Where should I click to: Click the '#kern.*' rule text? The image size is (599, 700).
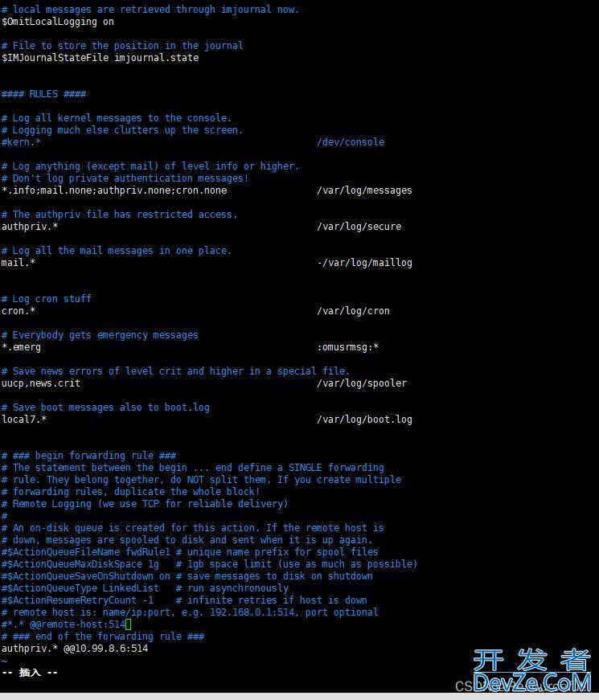(21, 142)
